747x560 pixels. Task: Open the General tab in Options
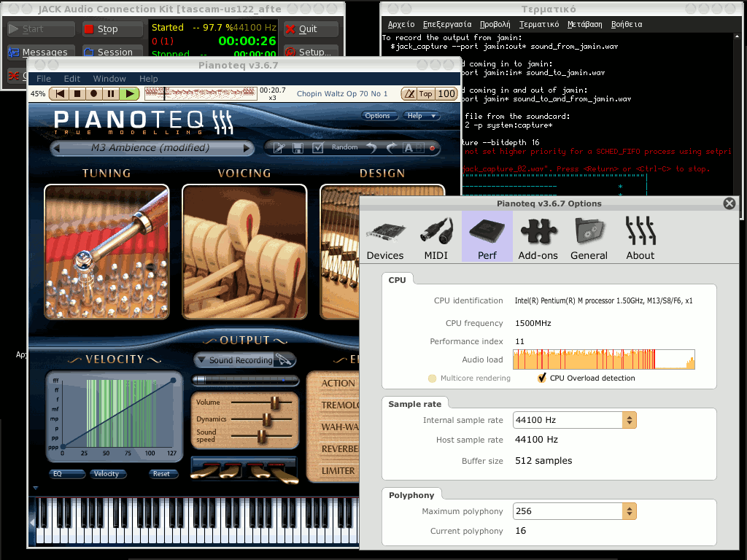click(x=589, y=237)
